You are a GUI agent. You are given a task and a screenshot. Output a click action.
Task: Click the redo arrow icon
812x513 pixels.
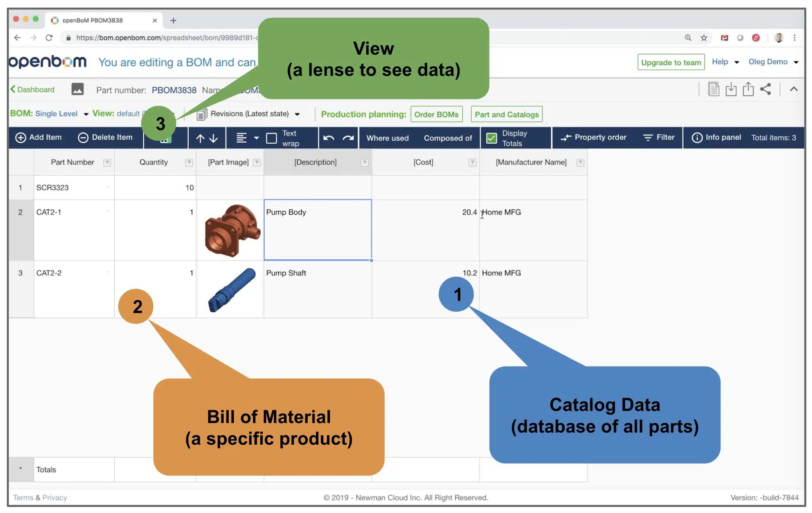[x=348, y=138]
